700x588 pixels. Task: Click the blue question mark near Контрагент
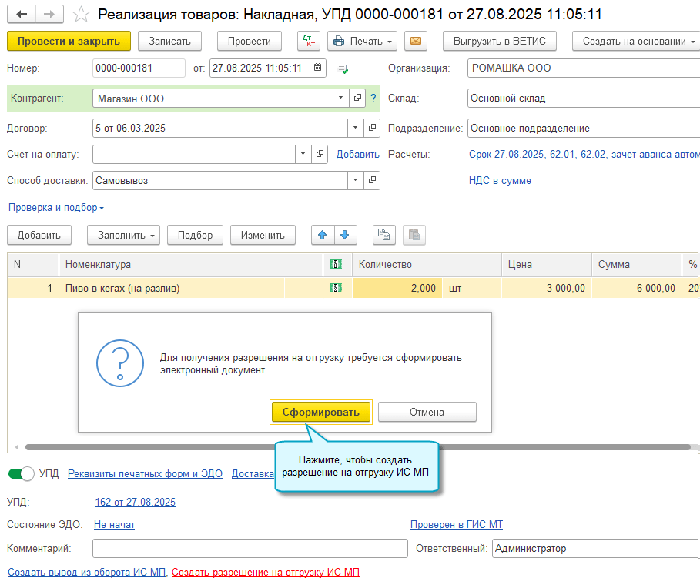[373, 99]
